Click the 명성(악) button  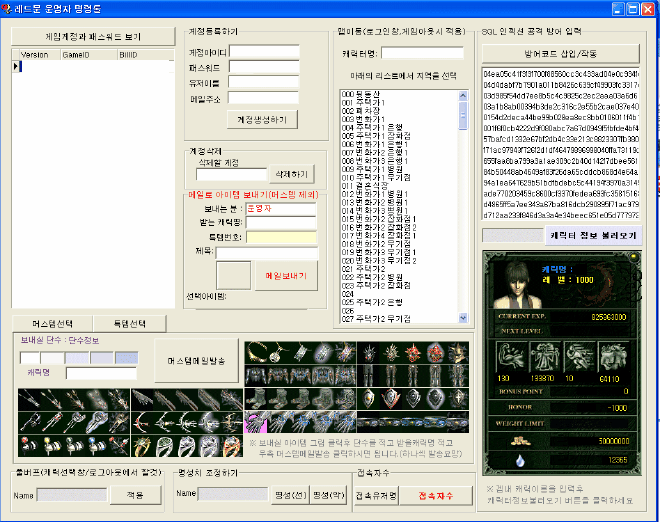tap(329, 495)
